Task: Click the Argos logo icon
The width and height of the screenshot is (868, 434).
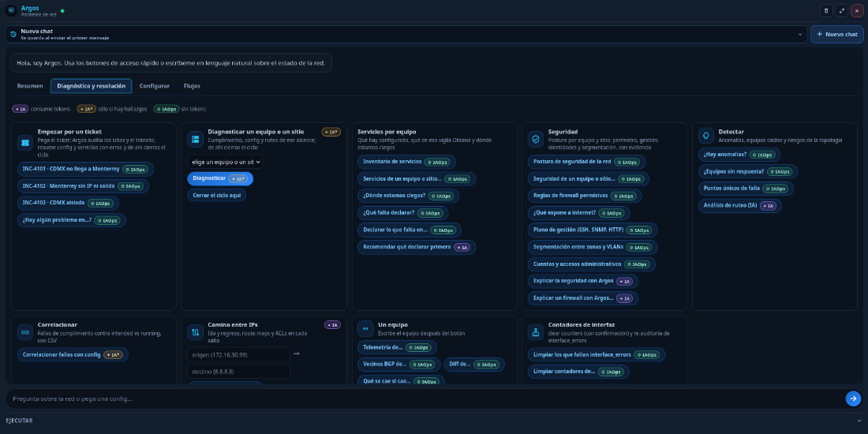Action: [11, 10]
